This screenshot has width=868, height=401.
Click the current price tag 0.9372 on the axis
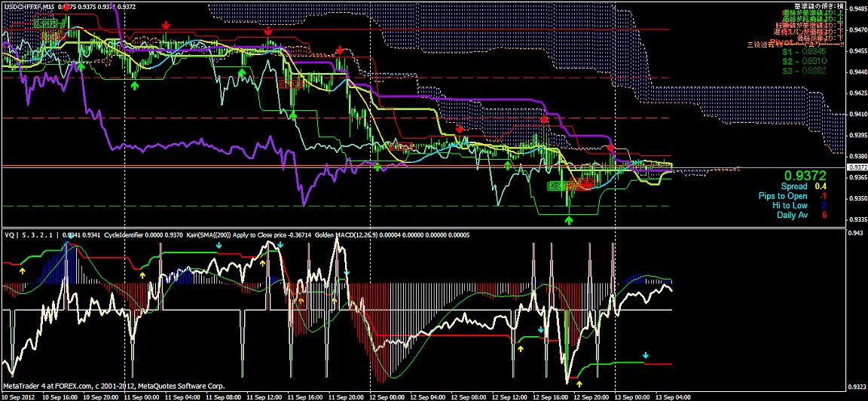click(857, 167)
